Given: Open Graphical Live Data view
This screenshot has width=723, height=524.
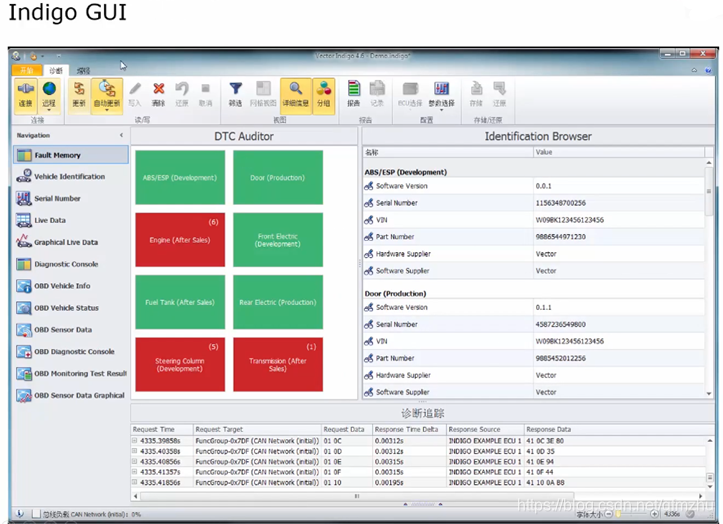Looking at the screenshot, I should pyautogui.click(x=71, y=242).
